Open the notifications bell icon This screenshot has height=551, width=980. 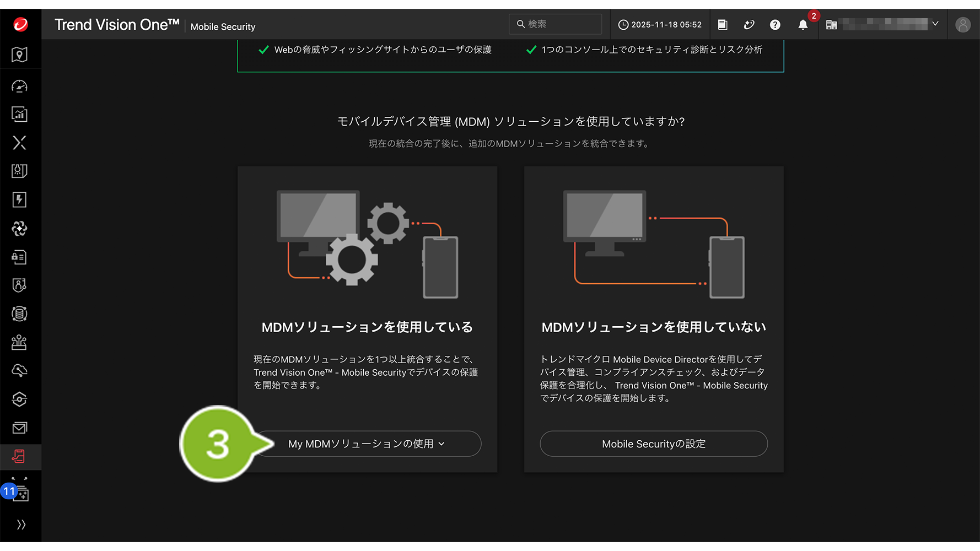(x=803, y=25)
